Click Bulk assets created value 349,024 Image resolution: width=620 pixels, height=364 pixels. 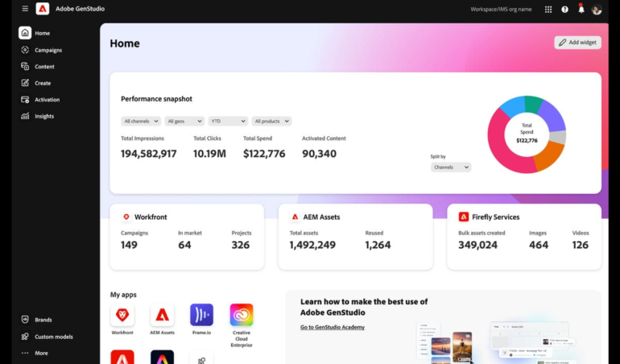[477, 245]
